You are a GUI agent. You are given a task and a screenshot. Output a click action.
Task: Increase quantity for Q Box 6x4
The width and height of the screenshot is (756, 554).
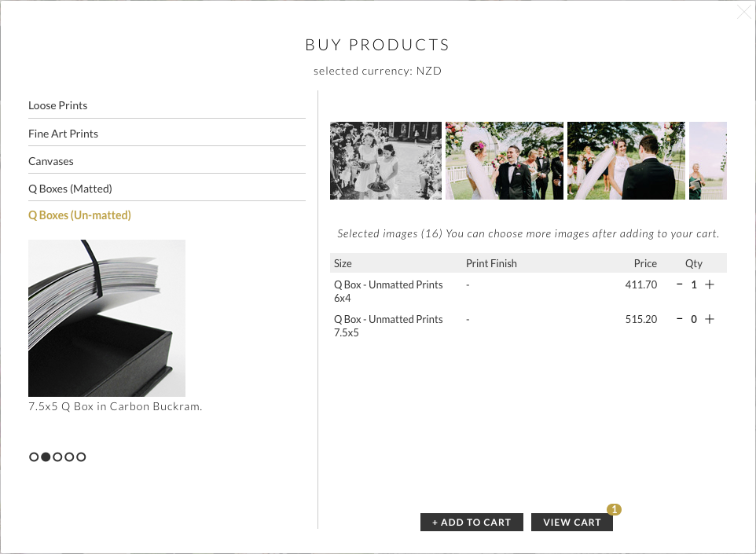tap(710, 285)
